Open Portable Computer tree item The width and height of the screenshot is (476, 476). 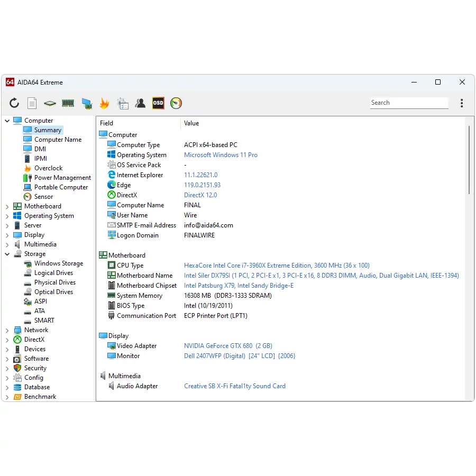(56, 187)
